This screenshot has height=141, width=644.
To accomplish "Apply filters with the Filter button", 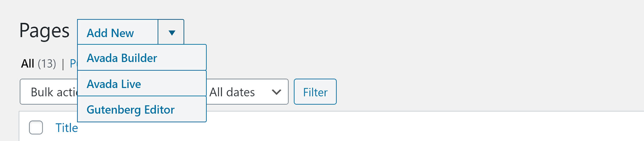I will coord(315,92).
